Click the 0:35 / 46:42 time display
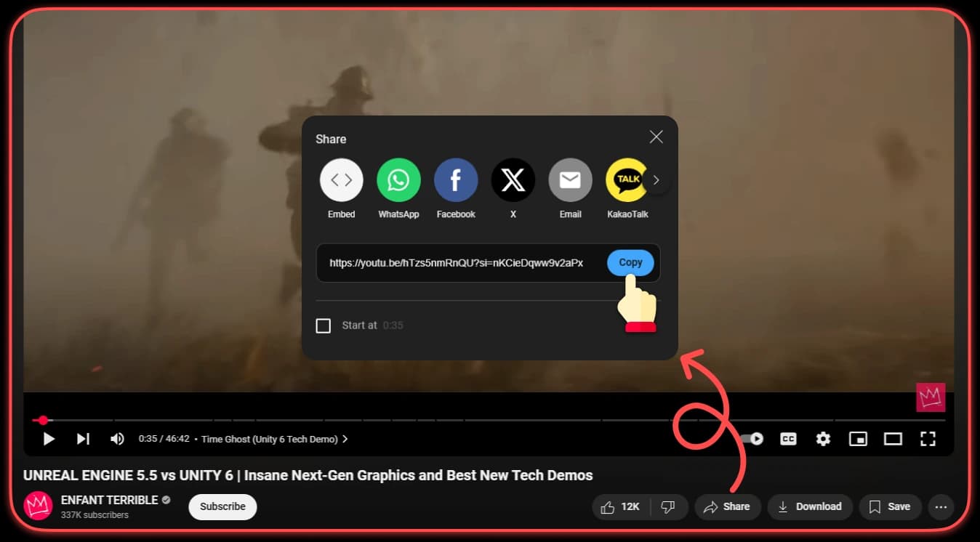 (164, 439)
